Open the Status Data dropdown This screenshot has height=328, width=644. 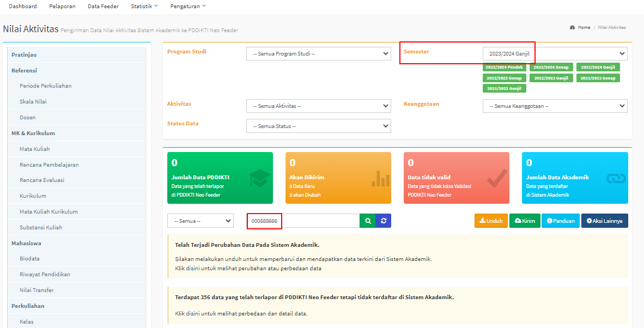pyautogui.click(x=319, y=126)
